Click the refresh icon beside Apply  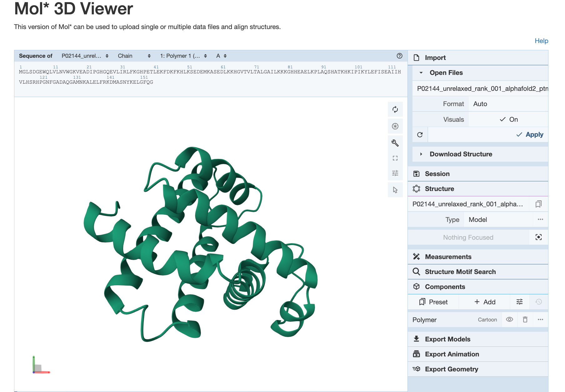420,135
